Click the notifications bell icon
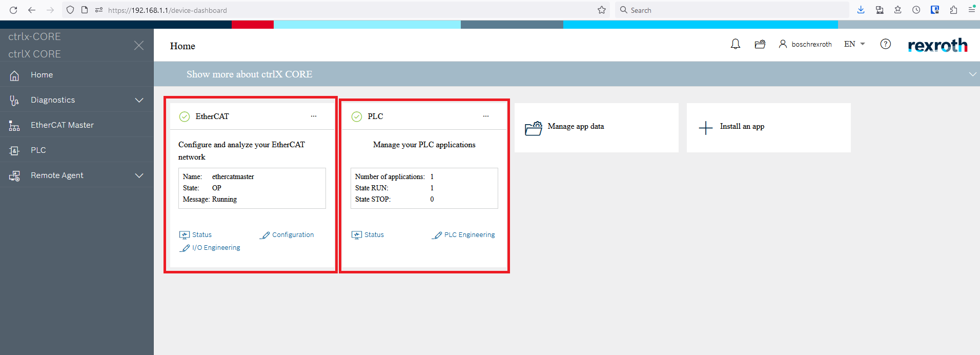The height and width of the screenshot is (355, 980). 736,44
